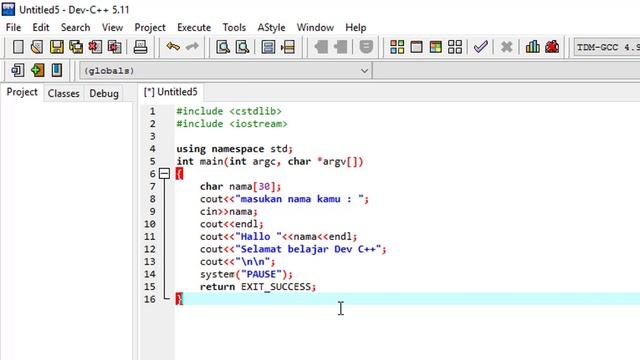
Task: Click the Insert snippet icon in second toolbar
Action: 18,70
